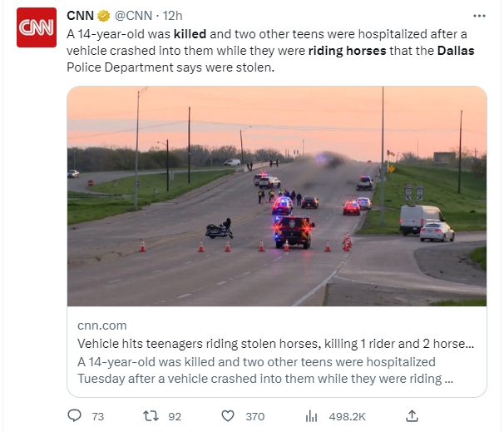The width and height of the screenshot is (504, 432).
Task: Click the 73 replies count
Action: pos(97,416)
